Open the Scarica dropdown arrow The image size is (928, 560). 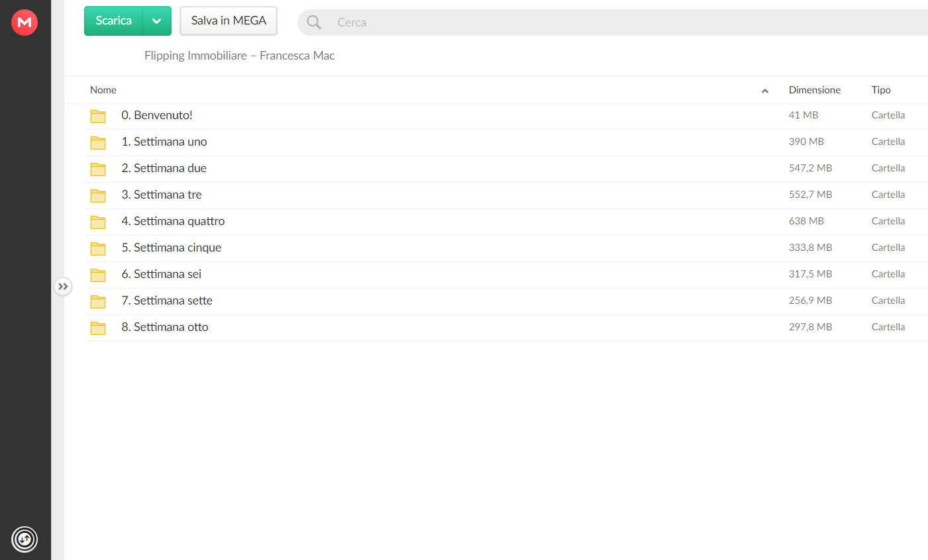pos(157,21)
